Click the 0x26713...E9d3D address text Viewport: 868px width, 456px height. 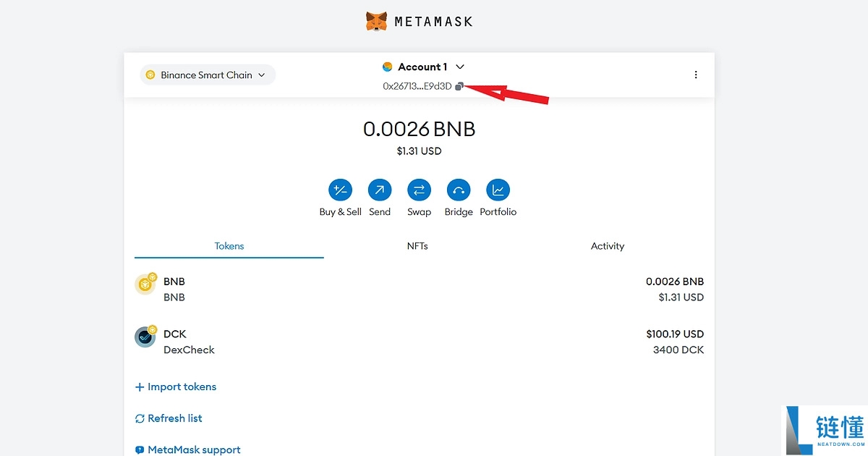pyautogui.click(x=417, y=86)
